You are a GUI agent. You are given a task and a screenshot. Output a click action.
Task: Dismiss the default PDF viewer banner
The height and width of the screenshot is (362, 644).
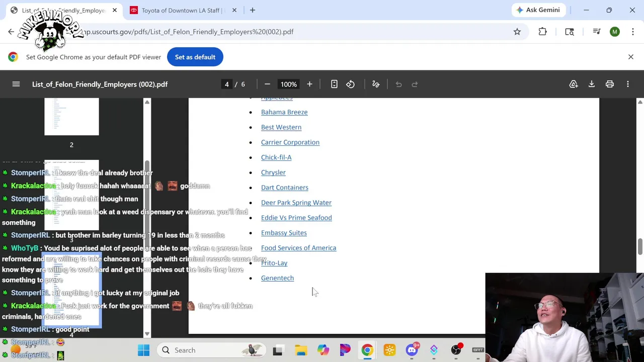click(631, 57)
